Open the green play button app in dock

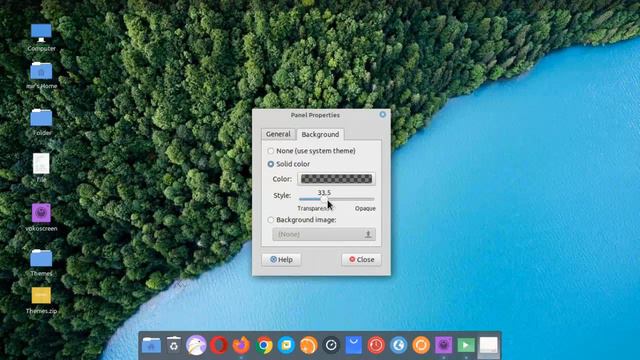[466, 345]
